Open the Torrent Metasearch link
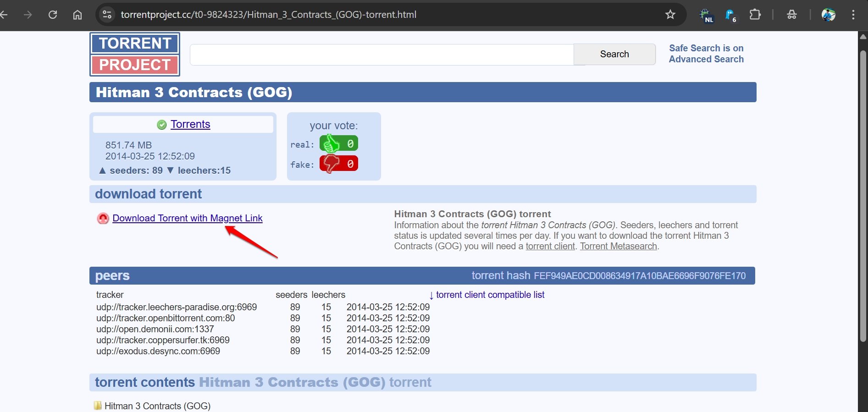This screenshot has height=412, width=868. 619,246
